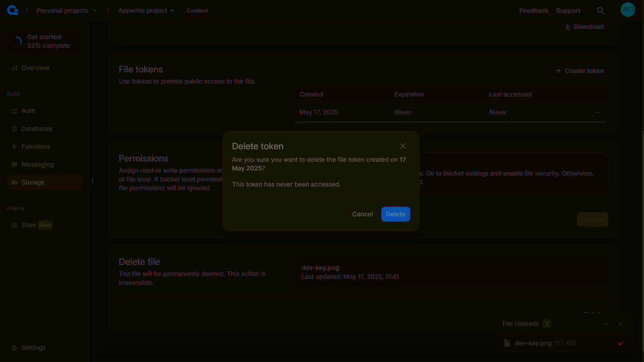Confirm with the Delete button
The width and height of the screenshot is (644, 362).
[x=395, y=214]
